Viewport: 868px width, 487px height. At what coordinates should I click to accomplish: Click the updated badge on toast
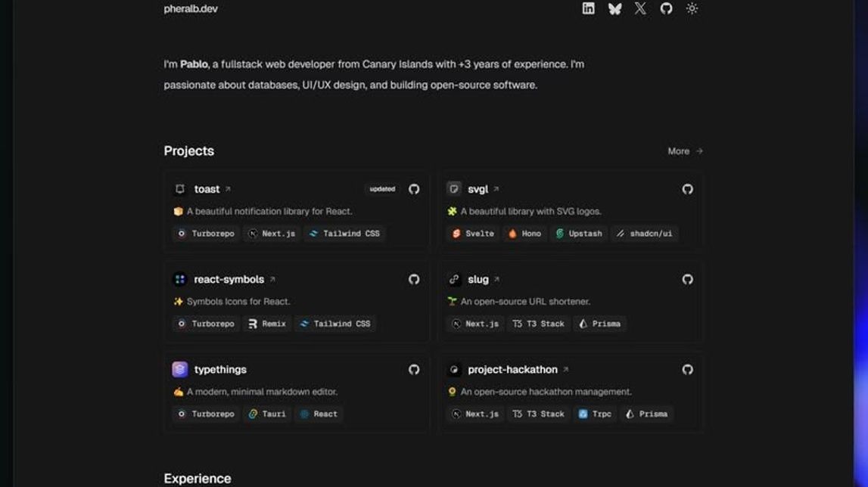(382, 189)
